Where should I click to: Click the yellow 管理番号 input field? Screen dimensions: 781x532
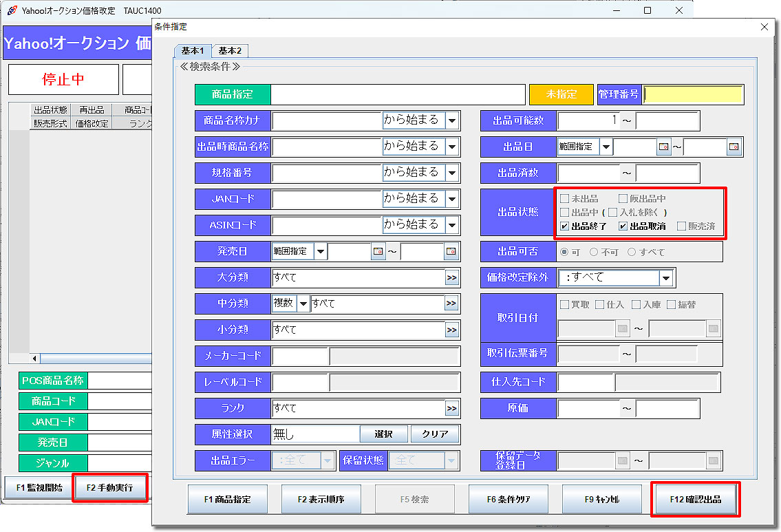point(694,94)
